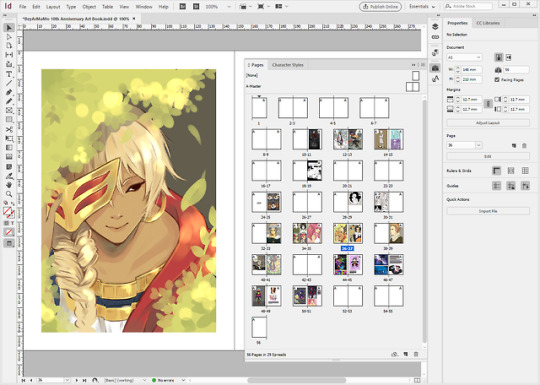The height and width of the screenshot is (385, 540).
Task: Select the Page tool
Action: (x=9, y=46)
